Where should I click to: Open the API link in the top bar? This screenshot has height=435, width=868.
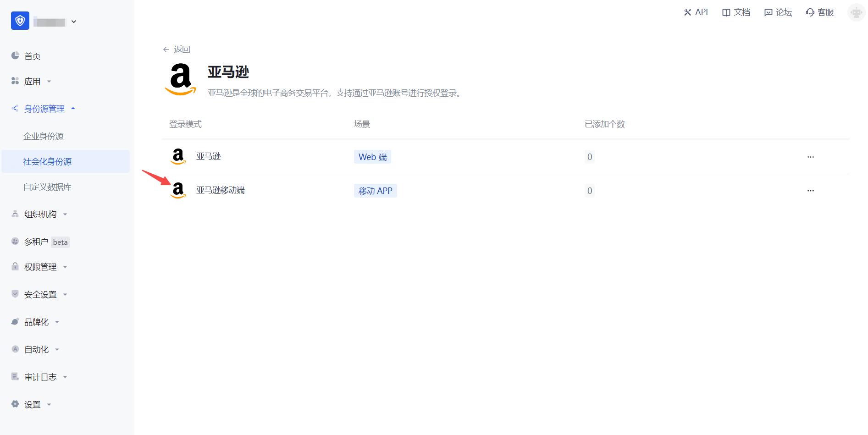click(x=696, y=12)
